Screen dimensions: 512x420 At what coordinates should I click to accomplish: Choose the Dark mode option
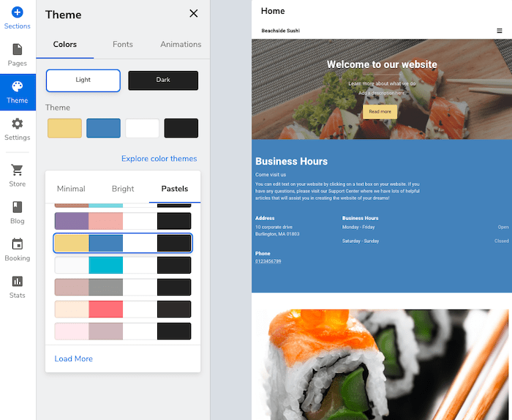(x=163, y=80)
